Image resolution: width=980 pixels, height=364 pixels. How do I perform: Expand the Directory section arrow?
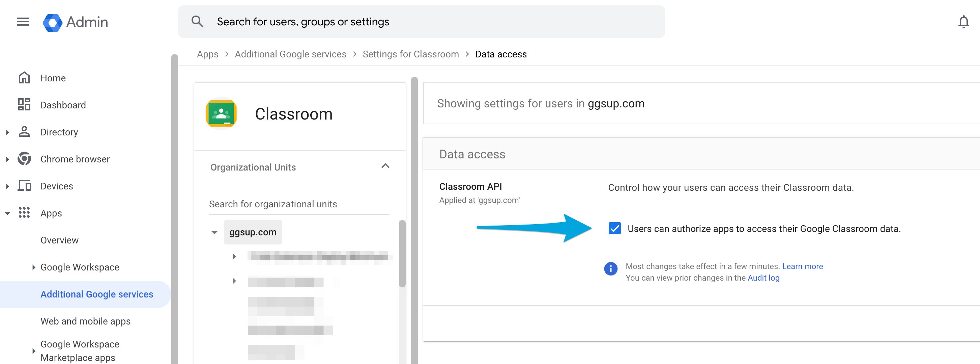(x=7, y=132)
